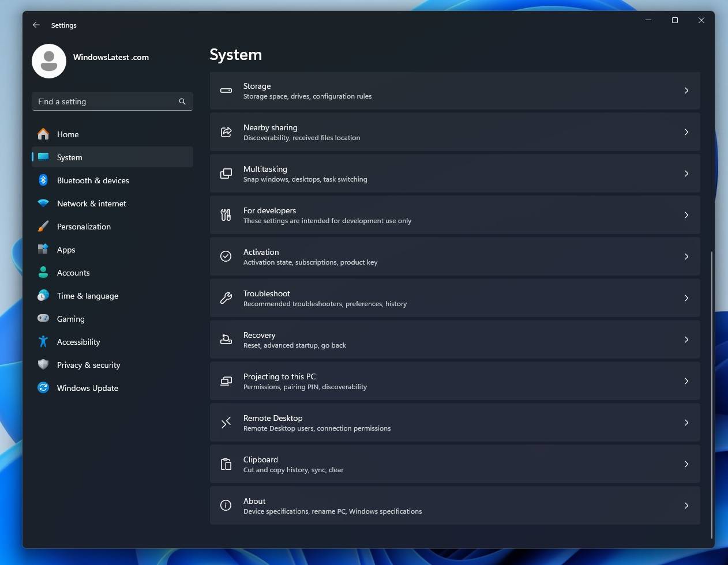Click the Gaming controller icon

(43, 319)
